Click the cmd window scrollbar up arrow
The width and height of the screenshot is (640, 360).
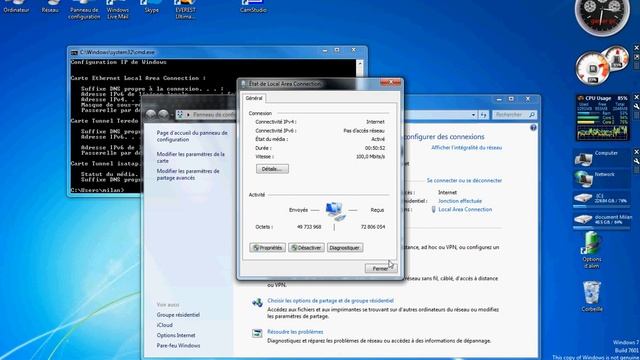(x=360, y=64)
